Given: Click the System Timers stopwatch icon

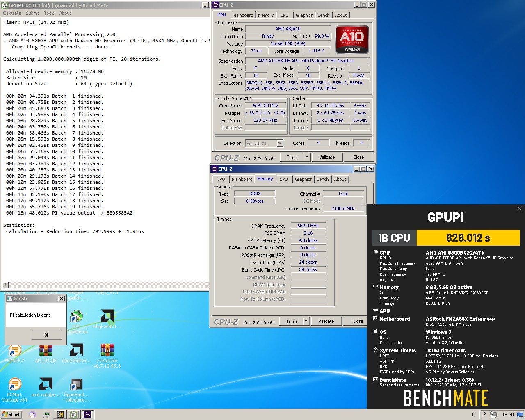Looking at the screenshot, I should pyautogui.click(x=375, y=350).
